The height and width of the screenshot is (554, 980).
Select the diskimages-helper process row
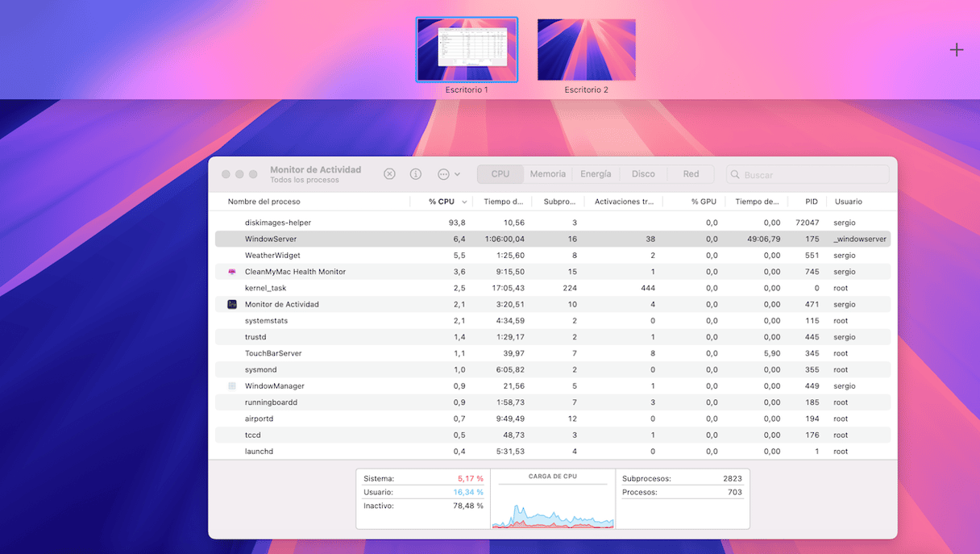click(553, 223)
